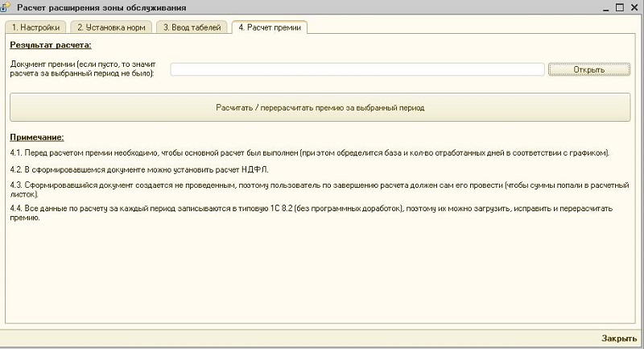Click the 'Примечание:' heading
This screenshot has width=644, height=349.
pos(36,138)
